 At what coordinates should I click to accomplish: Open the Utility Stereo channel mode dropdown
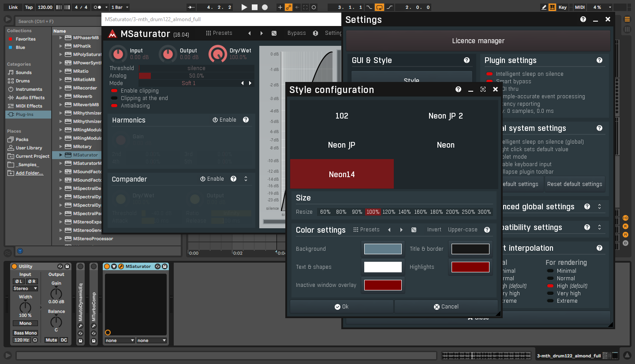coord(25,289)
